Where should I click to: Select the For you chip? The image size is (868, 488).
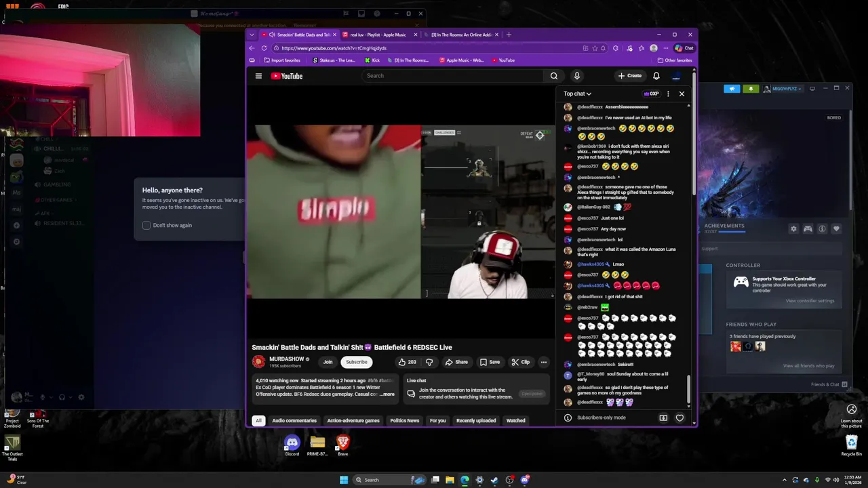[438, 420]
